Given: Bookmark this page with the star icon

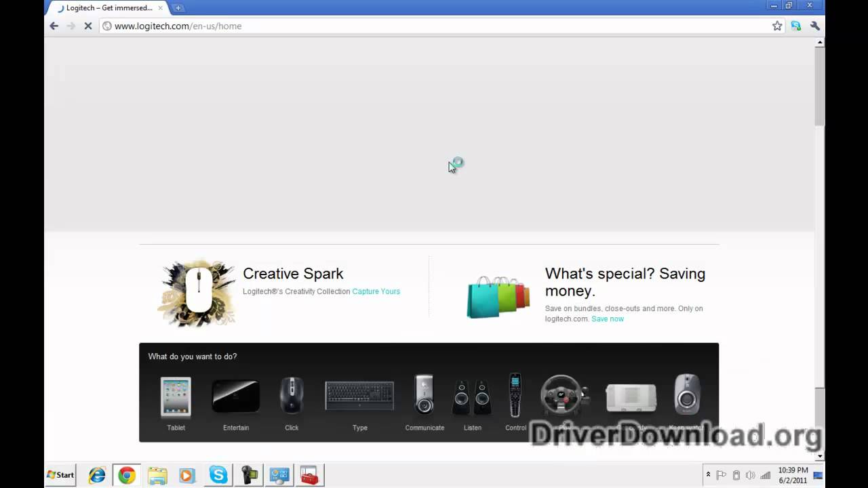Looking at the screenshot, I should point(777,26).
